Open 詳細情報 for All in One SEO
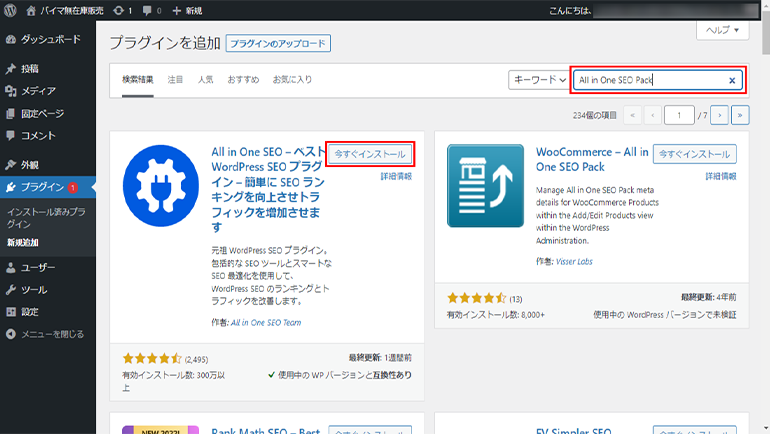Image resolution: width=770 pixels, height=434 pixels. point(396,176)
